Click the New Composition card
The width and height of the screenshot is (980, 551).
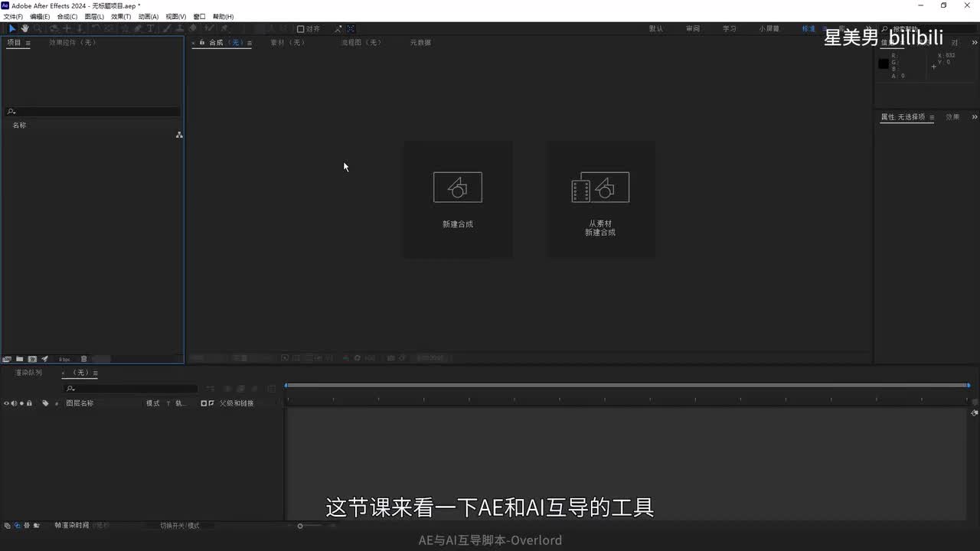[x=458, y=199]
